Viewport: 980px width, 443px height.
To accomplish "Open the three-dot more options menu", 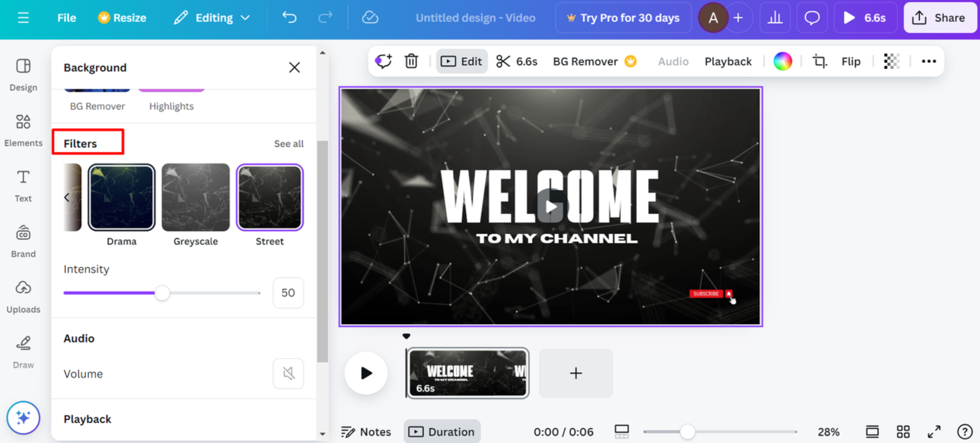I will [928, 61].
